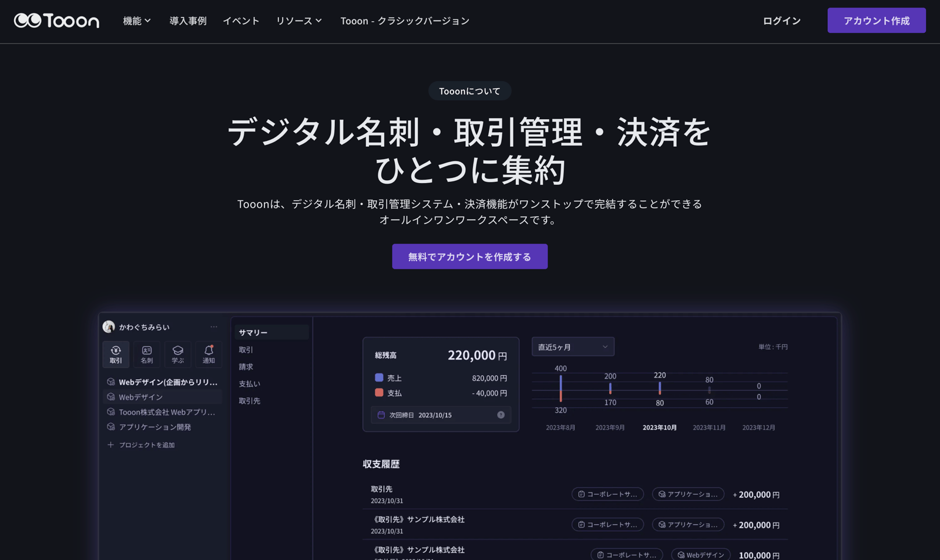Click the 100,000円 history amount

pyautogui.click(x=759, y=555)
